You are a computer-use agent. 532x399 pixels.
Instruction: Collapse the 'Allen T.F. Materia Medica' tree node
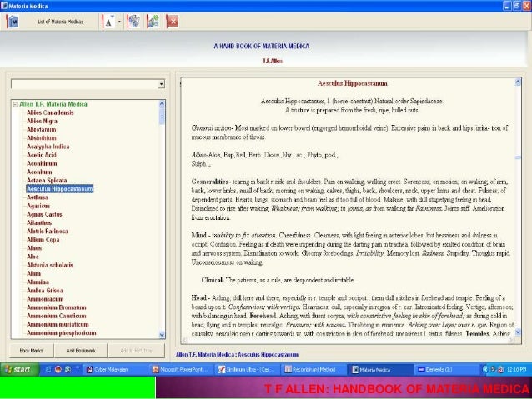point(15,104)
